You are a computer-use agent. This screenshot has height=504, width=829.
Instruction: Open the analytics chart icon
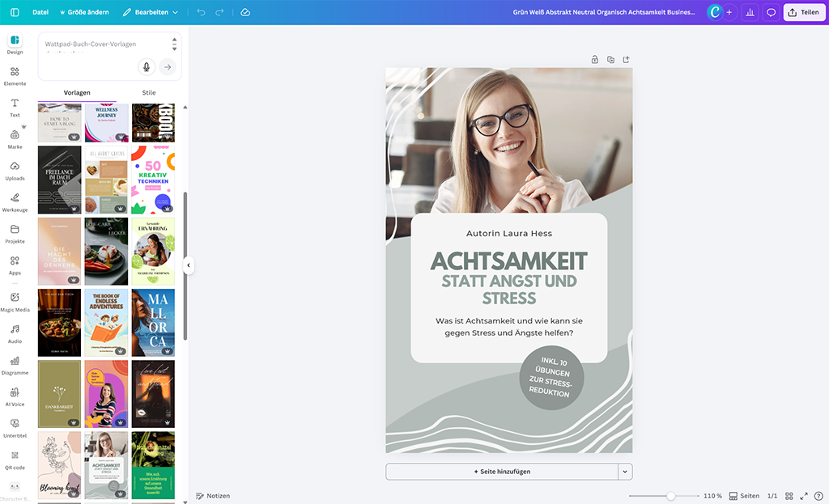point(750,12)
